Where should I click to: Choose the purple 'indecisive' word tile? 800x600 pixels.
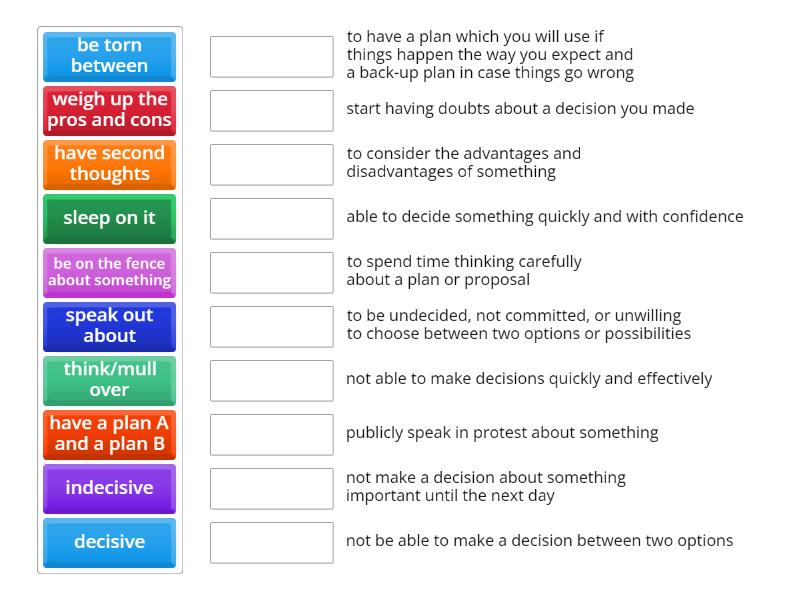point(109,488)
